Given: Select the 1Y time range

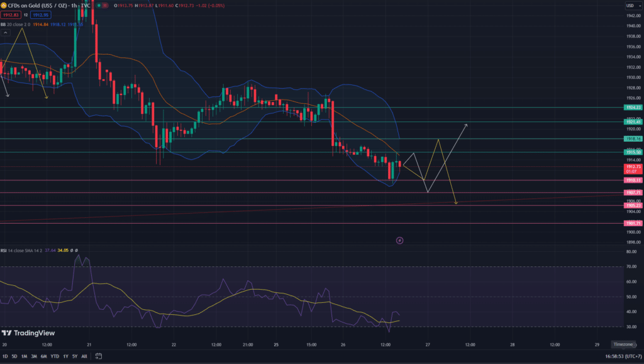Looking at the screenshot, I should [65, 356].
